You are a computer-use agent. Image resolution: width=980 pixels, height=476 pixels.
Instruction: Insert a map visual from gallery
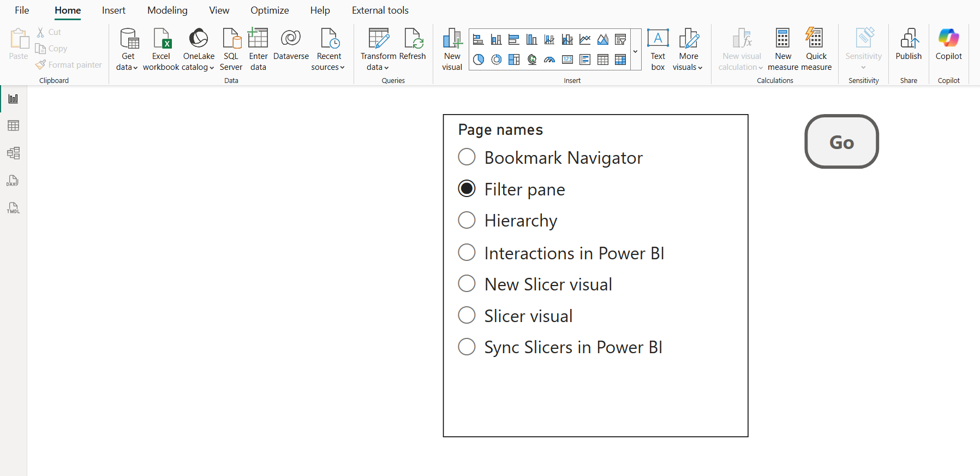tap(532, 59)
